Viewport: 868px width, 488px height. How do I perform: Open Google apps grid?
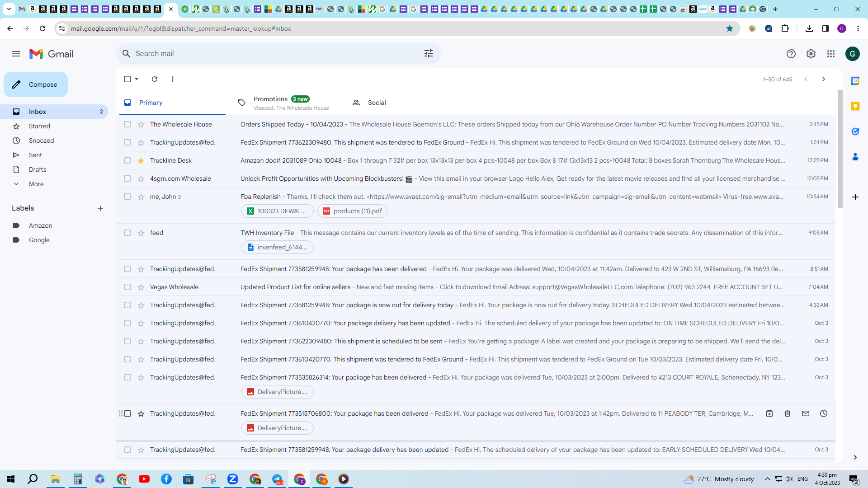(x=831, y=54)
